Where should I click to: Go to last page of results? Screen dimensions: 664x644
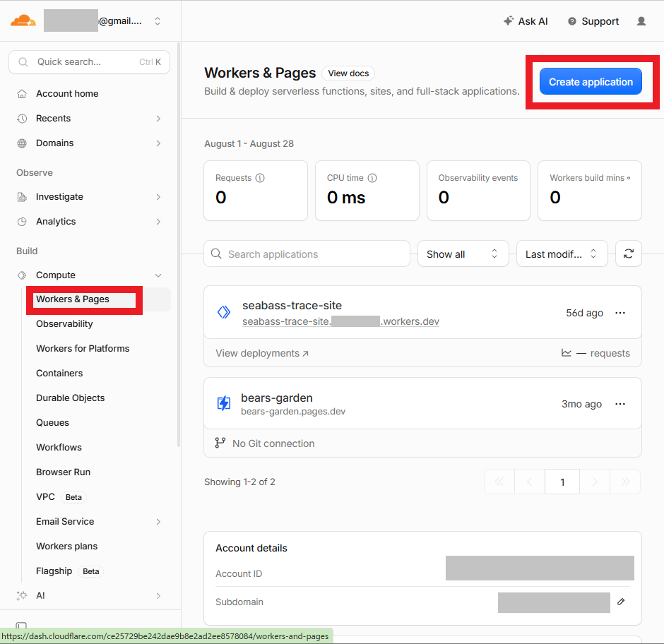pos(625,482)
